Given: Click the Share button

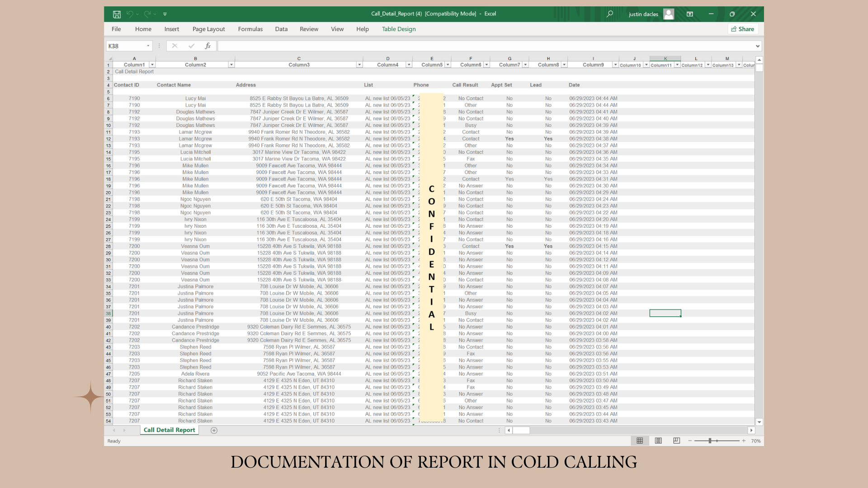Looking at the screenshot, I should [x=743, y=29].
